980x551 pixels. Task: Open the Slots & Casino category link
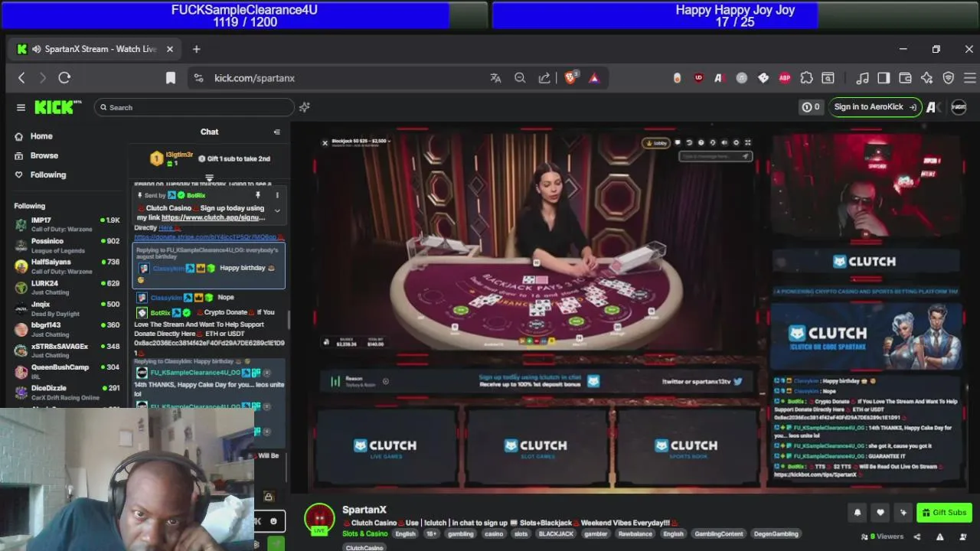(365, 533)
